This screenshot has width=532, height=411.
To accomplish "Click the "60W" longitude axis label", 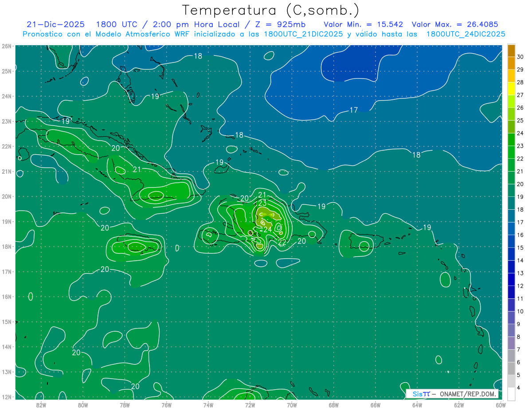I will 501,405.
